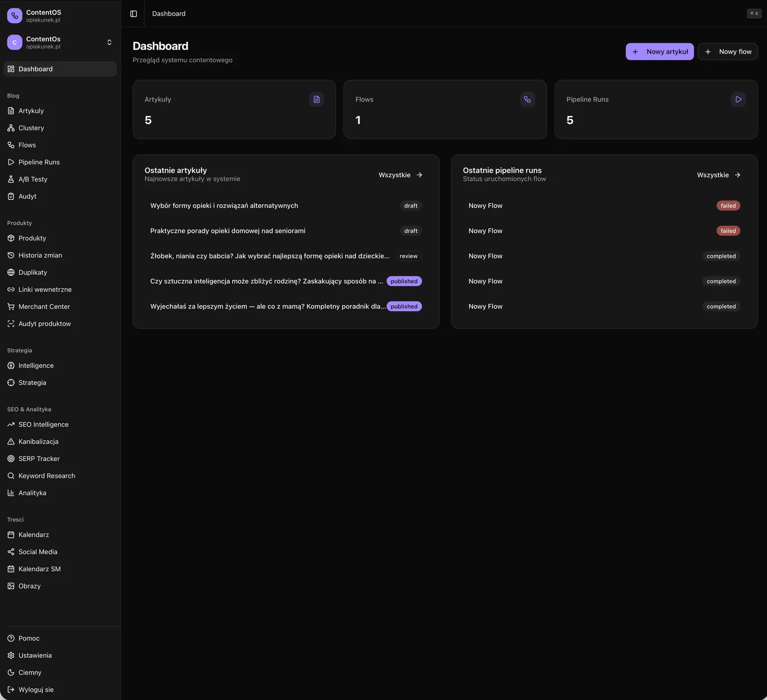This screenshot has width=767, height=700.
Task: Open article 'Czy sztuczna inteligencja może zbliżyć rodzinę?'
Action: click(286, 281)
